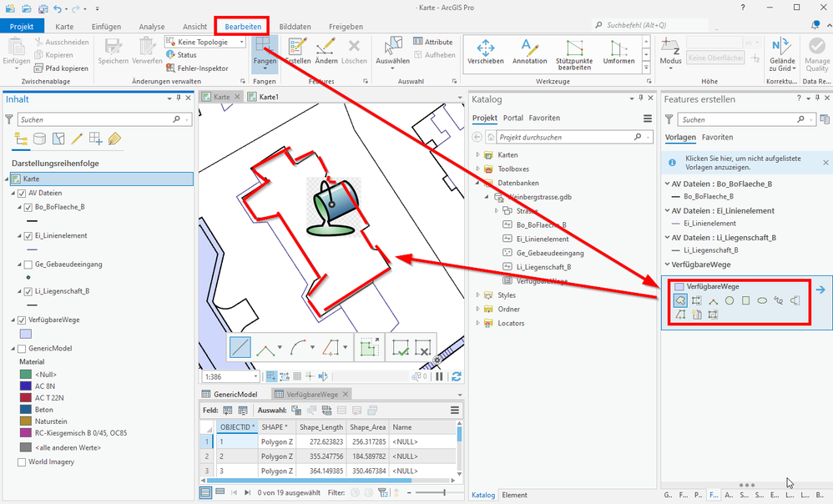Click the blue Projekt button
This screenshot has width=833, height=504.
coord(22,27)
